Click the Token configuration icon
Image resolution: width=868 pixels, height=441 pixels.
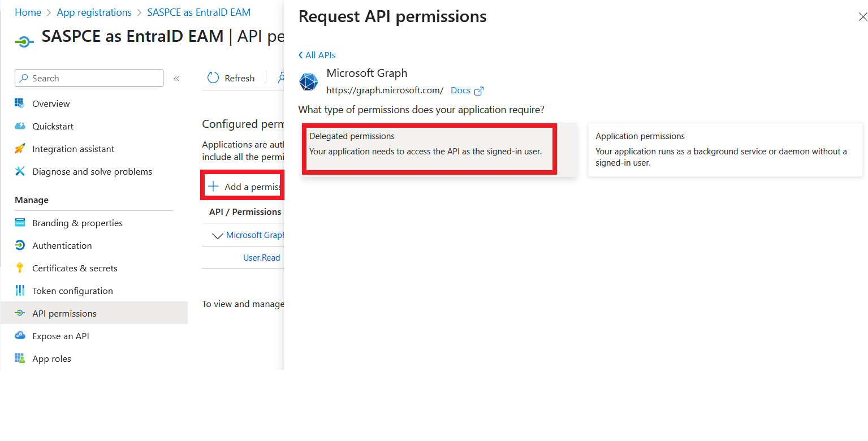coord(20,291)
